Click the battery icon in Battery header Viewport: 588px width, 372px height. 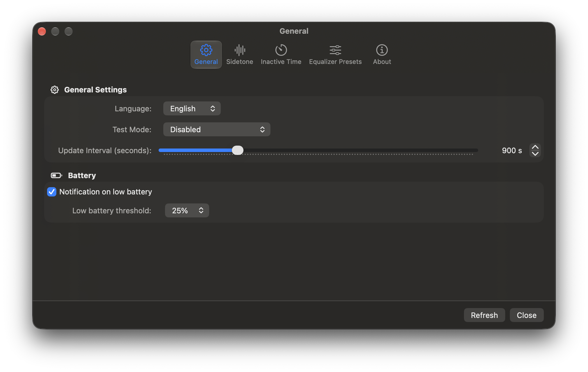[x=56, y=176]
